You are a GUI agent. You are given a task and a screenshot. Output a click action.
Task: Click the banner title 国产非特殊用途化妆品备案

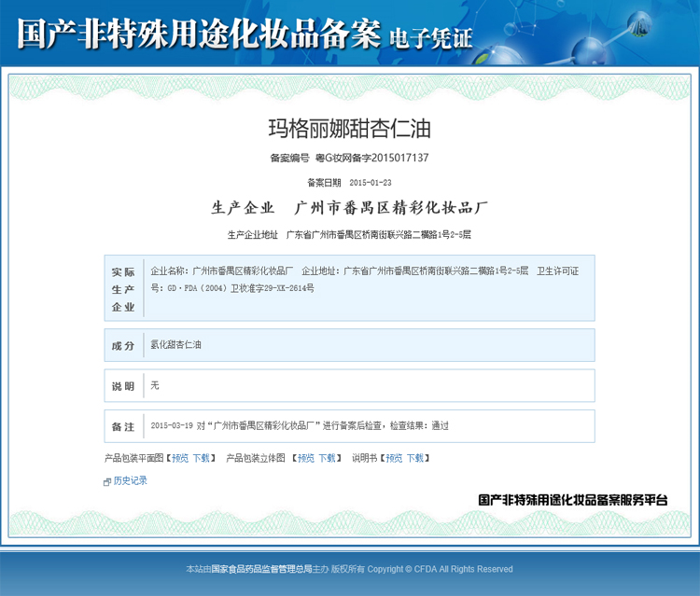tap(199, 34)
